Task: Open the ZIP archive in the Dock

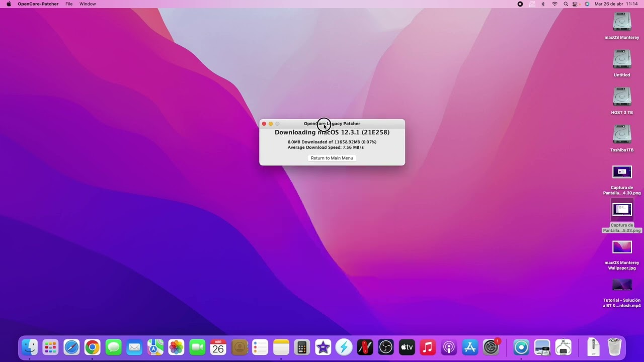Action: click(x=593, y=347)
